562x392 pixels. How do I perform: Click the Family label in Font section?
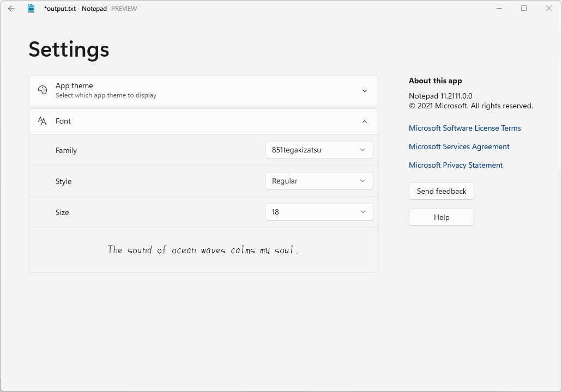[66, 150]
